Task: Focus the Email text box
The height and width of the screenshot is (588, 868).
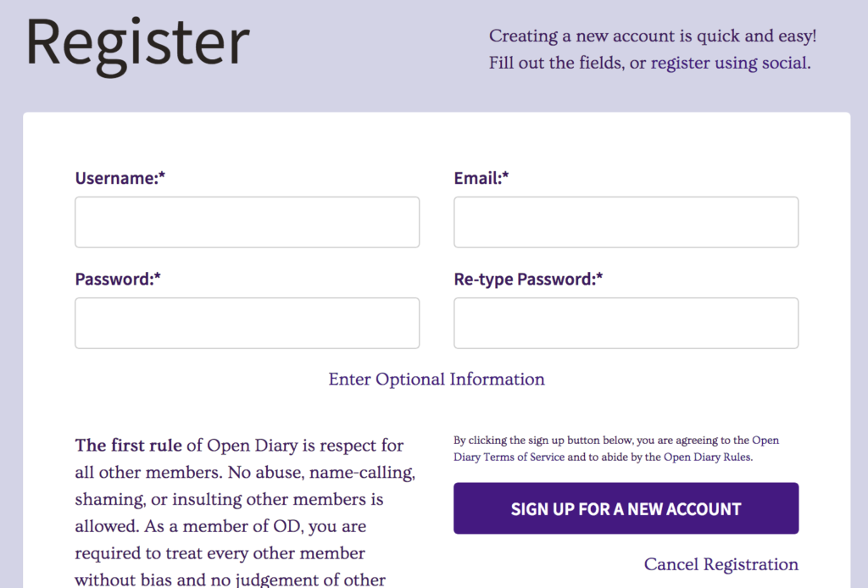Action: click(626, 222)
